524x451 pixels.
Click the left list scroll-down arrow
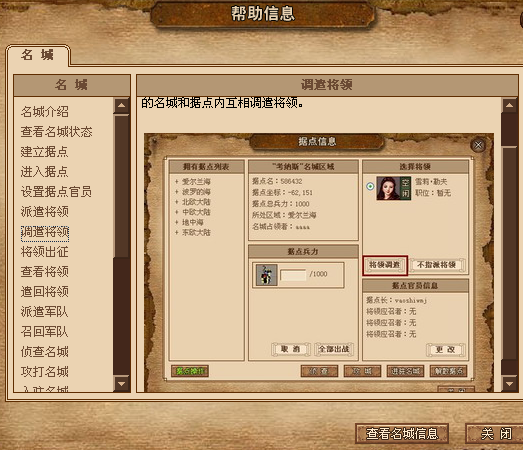pos(122,384)
